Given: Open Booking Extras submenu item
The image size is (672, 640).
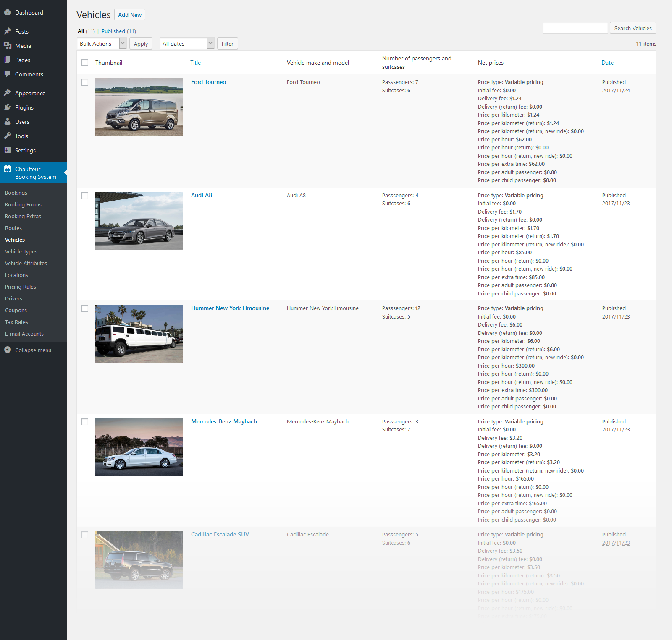Looking at the screenshot, I should pos(23,217).
